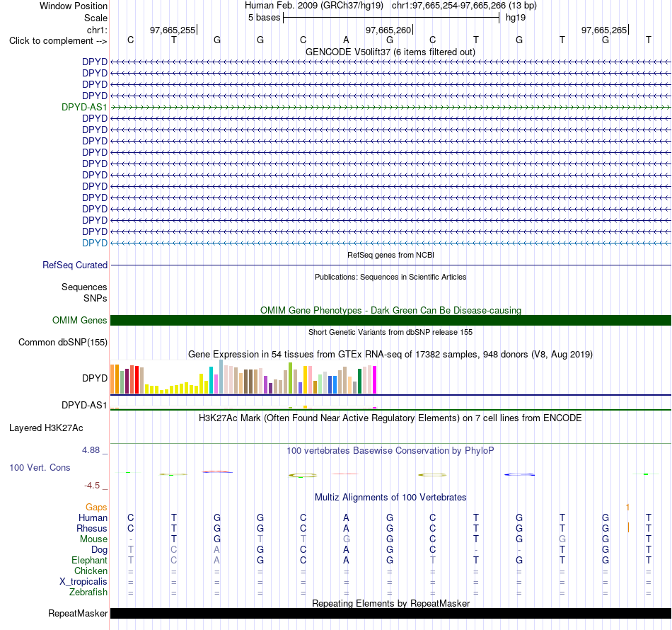This screenshot has height=630, width=672.
Task: Click position marker 97,665,265
Action: 604,30
